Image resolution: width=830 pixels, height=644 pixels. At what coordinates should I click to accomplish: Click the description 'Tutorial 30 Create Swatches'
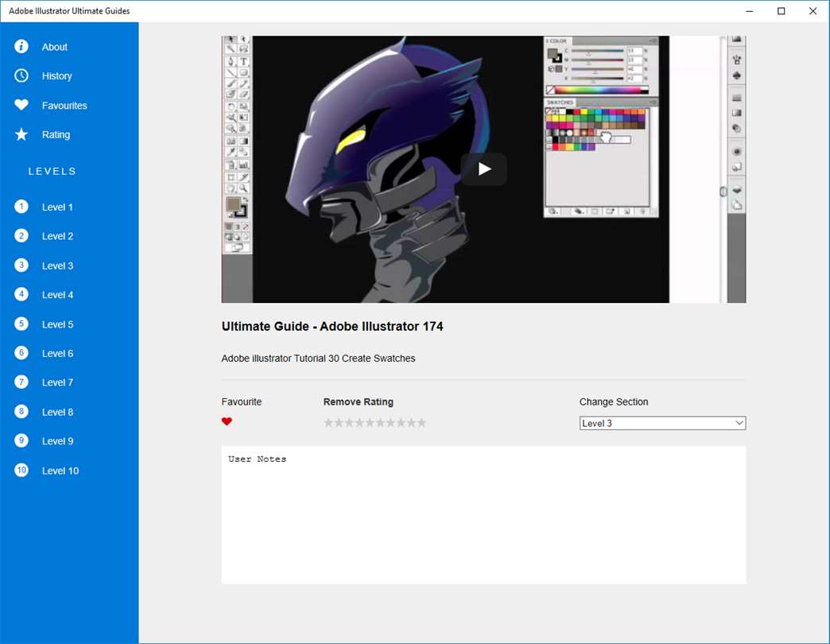pyautogui.click(x=355, y=359)
